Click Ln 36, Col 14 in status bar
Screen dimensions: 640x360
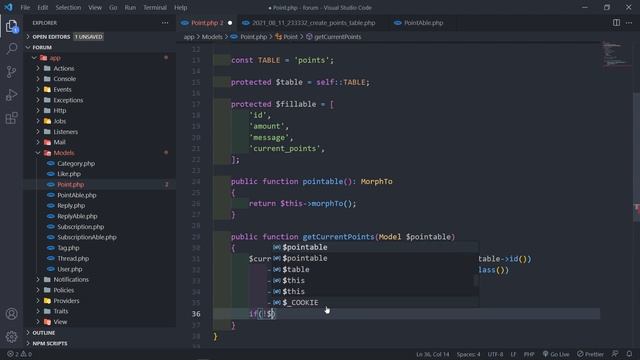pyautogui.click(x=432, y=354)
